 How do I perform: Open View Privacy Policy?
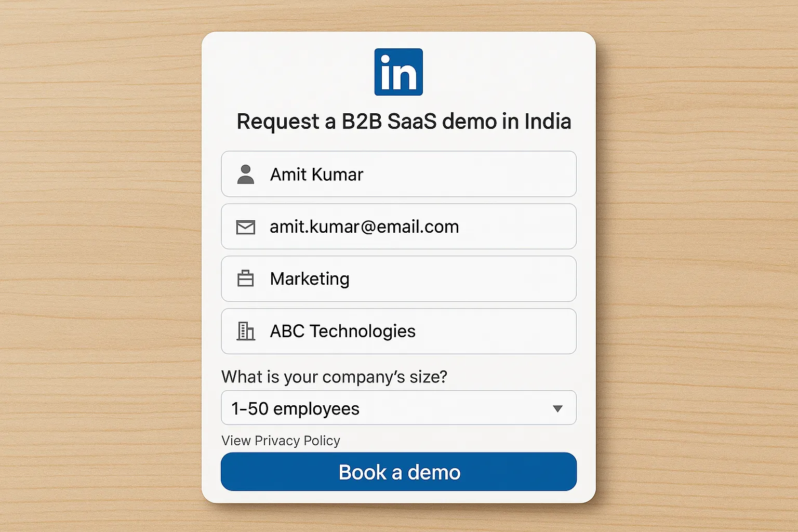(281, 441)
